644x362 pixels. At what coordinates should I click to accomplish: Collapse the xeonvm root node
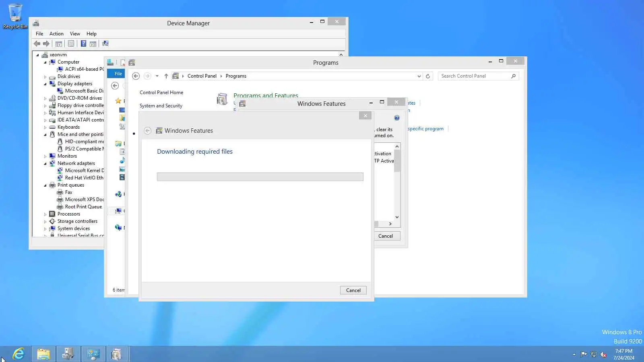tap(38, 55)
